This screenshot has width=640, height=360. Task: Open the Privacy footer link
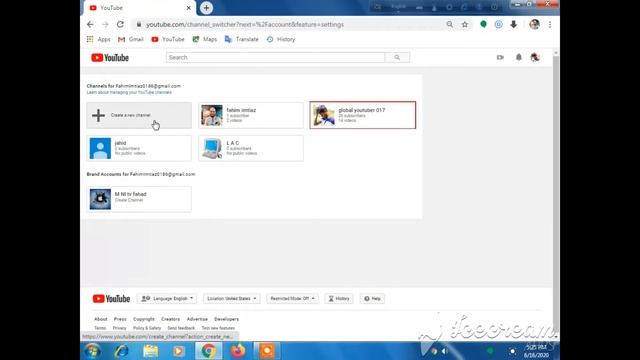click(119, 328)
